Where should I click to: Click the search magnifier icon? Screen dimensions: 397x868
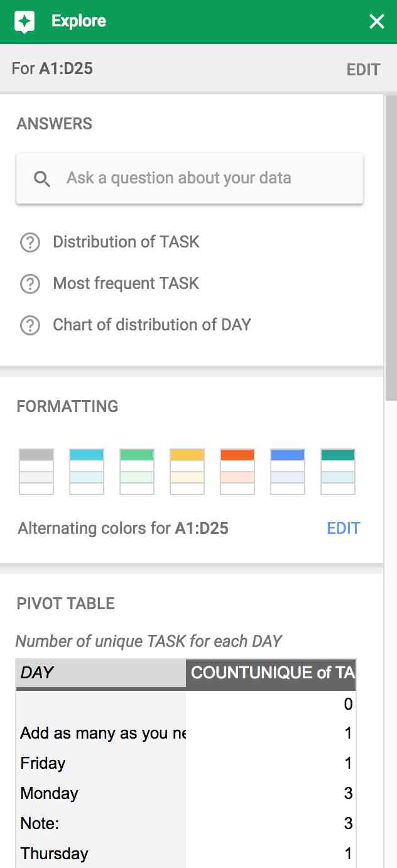[x=41, y=178]
